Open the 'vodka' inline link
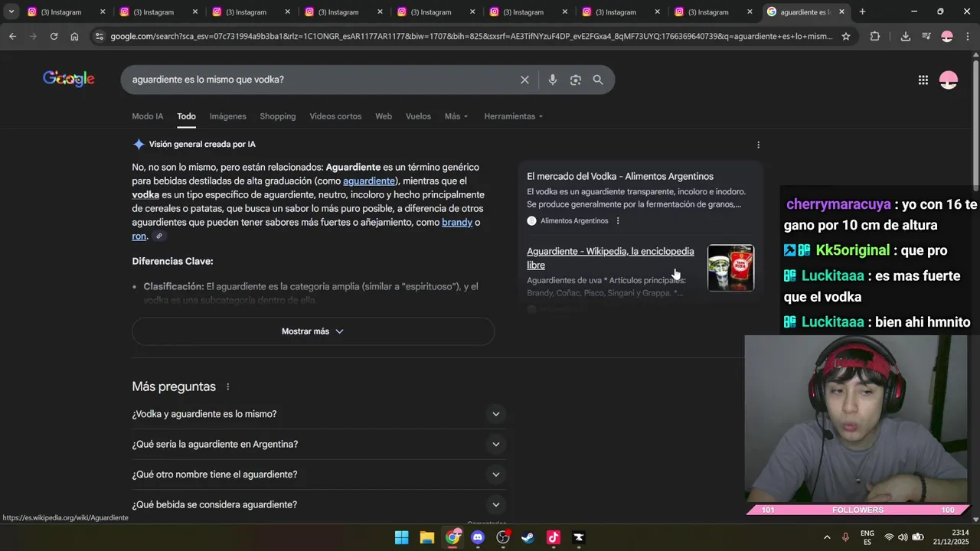 pos(145,195)
